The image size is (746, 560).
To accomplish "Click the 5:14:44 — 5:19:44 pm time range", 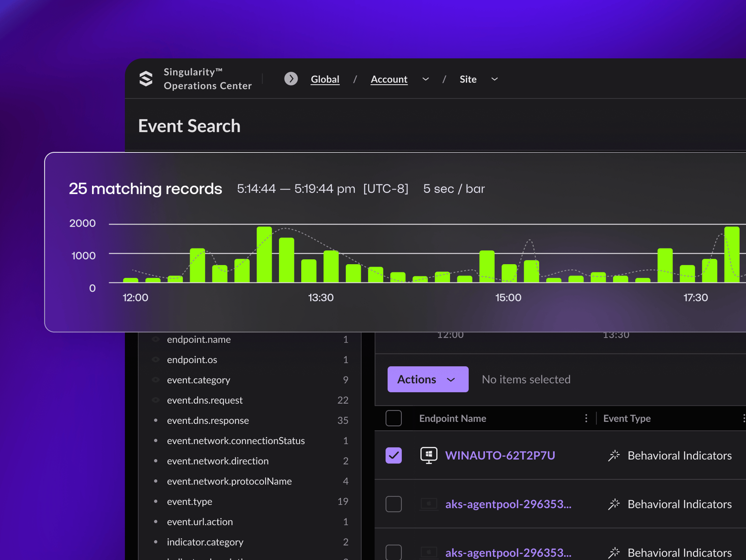I will point(296,189).
